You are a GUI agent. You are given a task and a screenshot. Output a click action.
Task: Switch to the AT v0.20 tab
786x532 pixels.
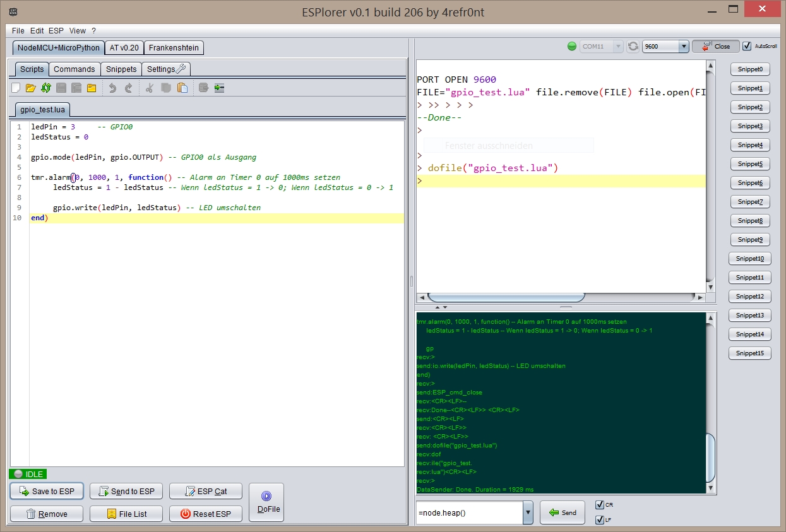[124, 48]
